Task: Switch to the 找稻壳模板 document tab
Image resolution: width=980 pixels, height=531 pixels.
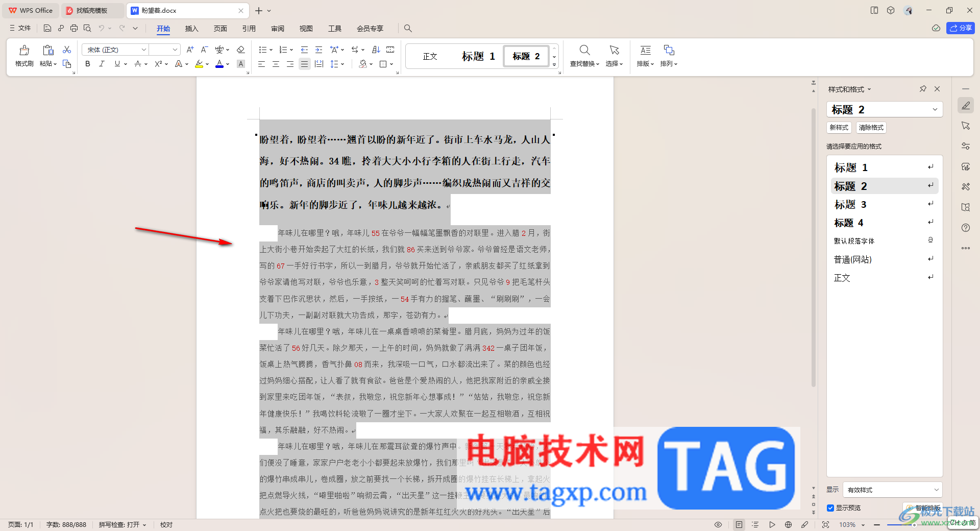Action: click(92, 10)
